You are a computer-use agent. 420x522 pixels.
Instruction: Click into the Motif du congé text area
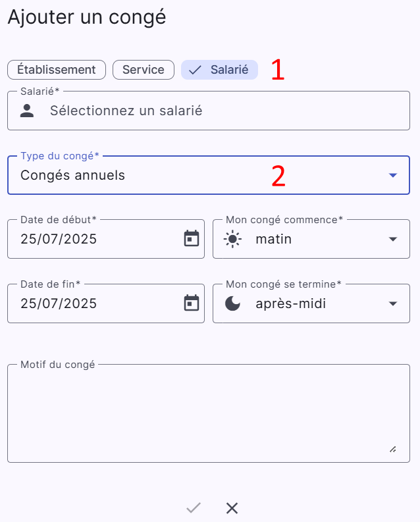click(x=209, y=413)
